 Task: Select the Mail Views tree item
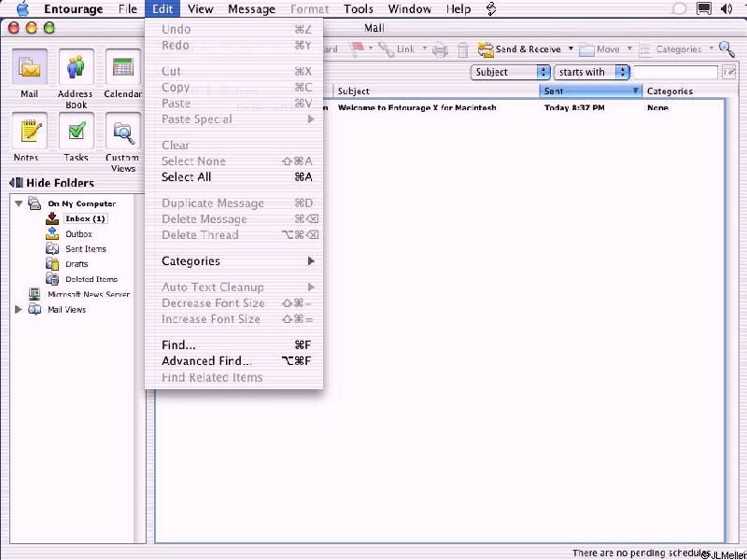click(x=66, y=310)
